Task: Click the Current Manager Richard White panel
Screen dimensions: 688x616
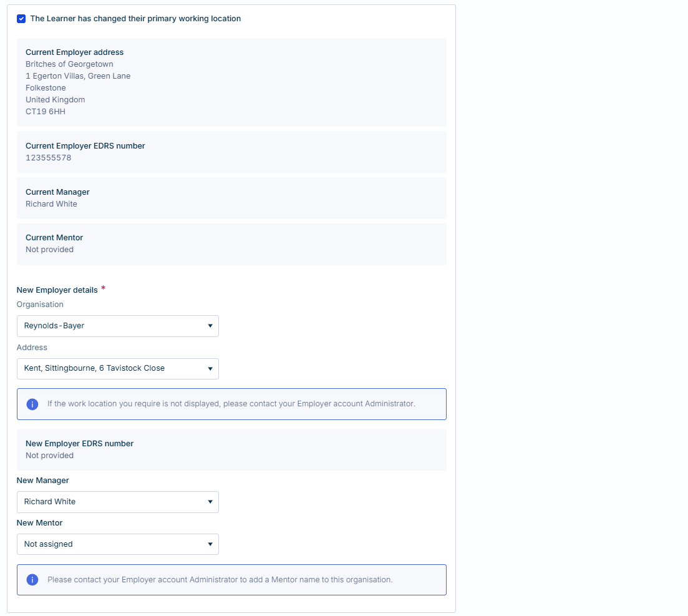Action: (231, 198)
